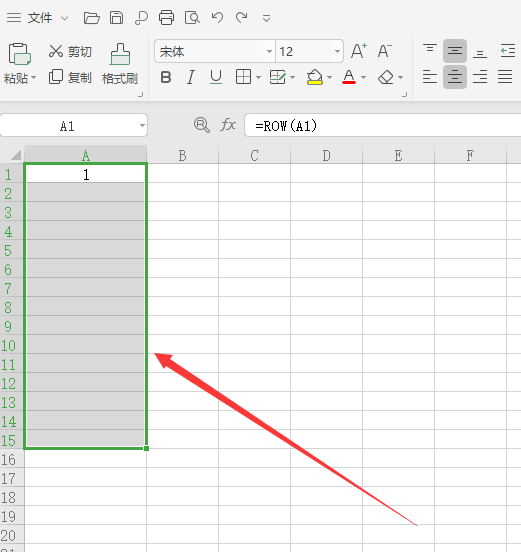This screenshot has height=552, width=521.
Task: Click the formula bar input field
Action: 383,125
